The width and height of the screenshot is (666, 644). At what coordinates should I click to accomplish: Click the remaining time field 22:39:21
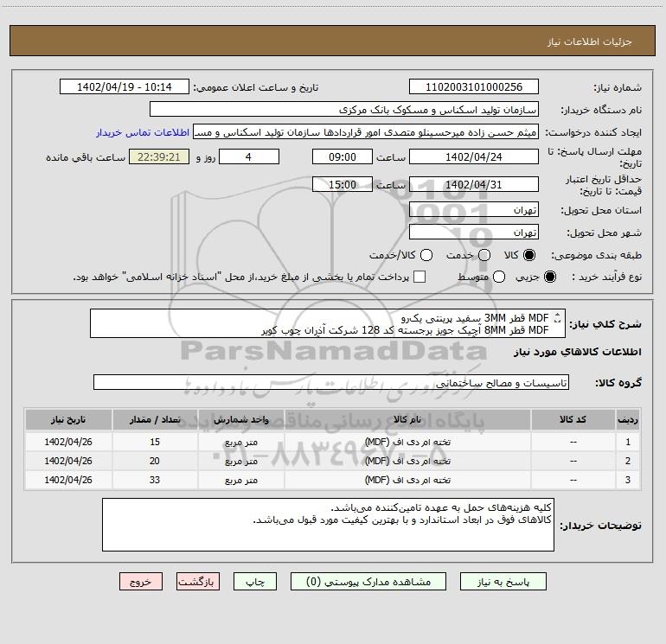(159, 156)
